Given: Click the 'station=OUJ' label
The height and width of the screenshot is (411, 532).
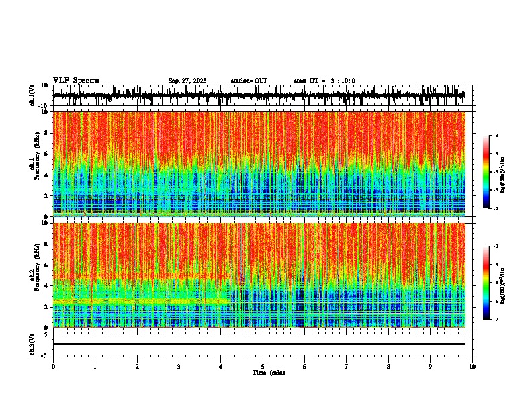Looking at the screenshot, I should (x=249, y=81).
